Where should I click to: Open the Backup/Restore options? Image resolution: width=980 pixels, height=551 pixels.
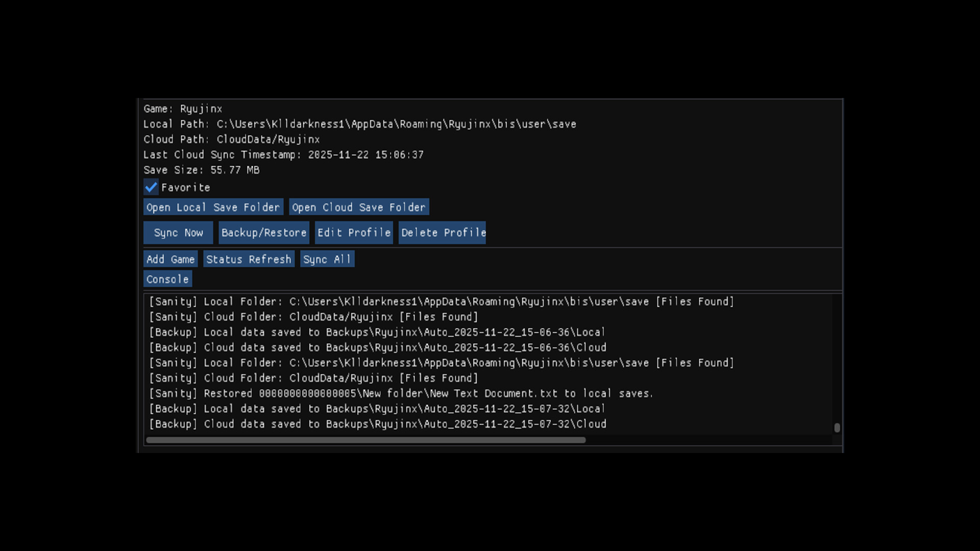tap(264, 233)
